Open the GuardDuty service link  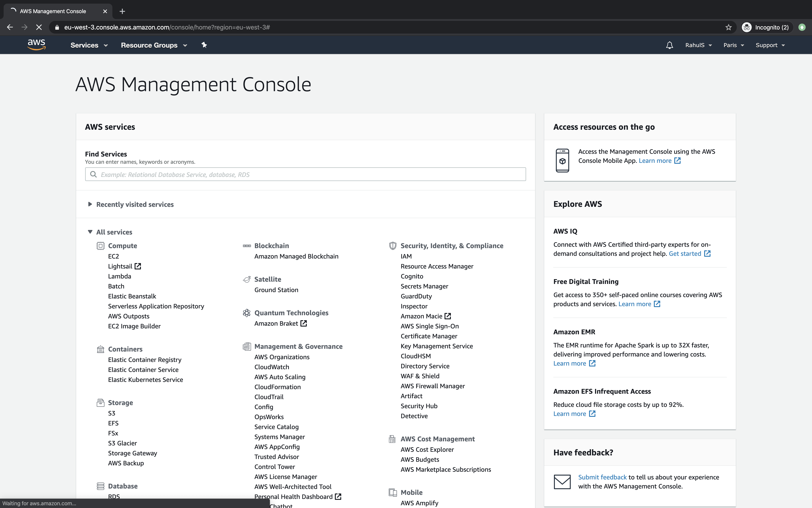[x=416, y=296]
